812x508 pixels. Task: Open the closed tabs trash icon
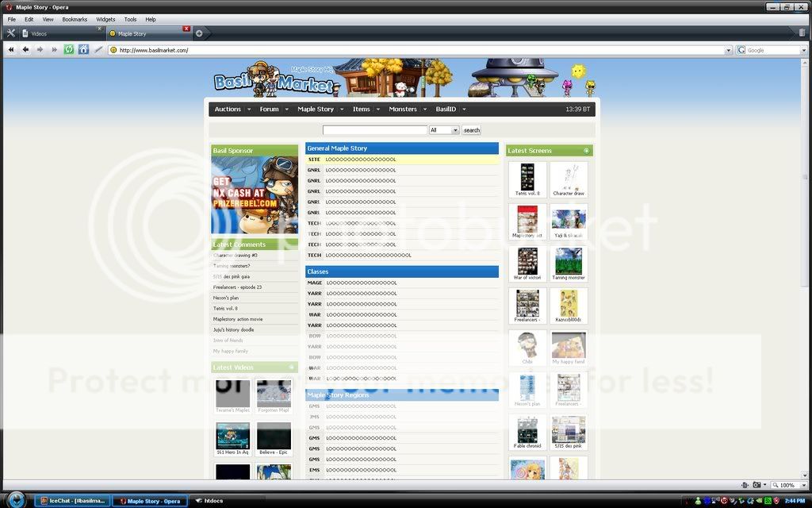802,33
